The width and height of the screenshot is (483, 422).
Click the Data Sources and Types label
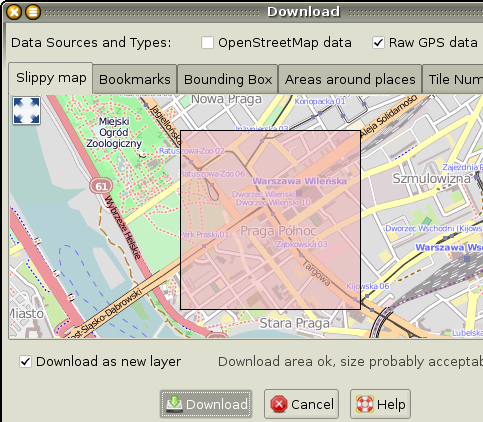(91, 43)
